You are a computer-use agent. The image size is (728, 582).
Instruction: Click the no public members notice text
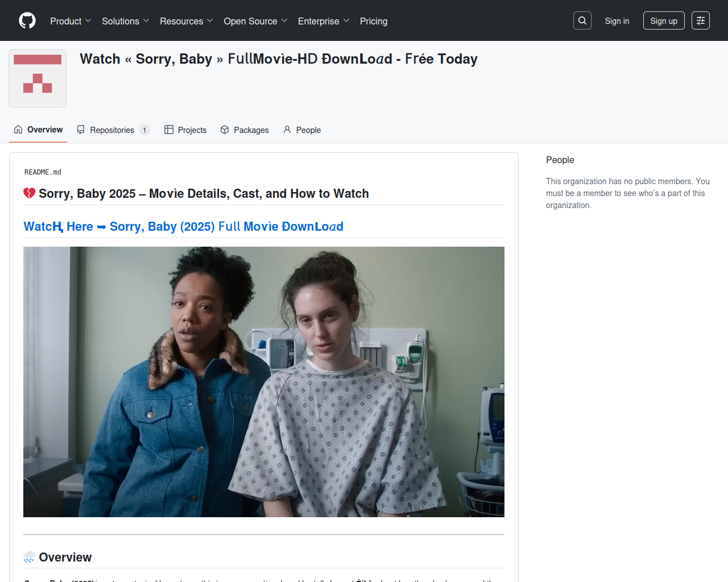(x=628, y=193)
